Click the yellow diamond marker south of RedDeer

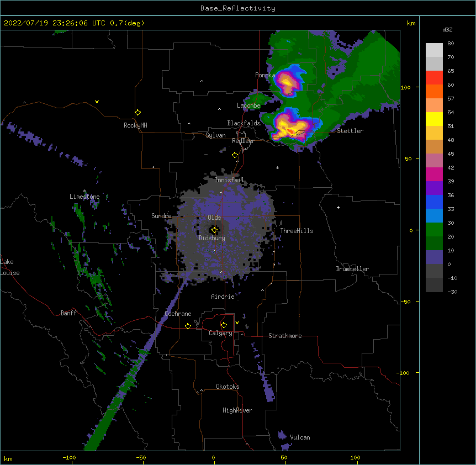coord(235,155)
